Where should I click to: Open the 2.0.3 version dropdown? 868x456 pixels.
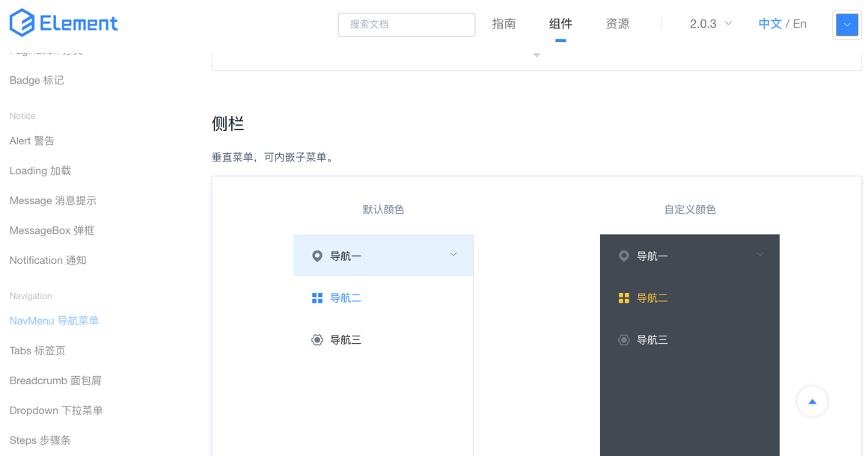click(x=710, y=24)
